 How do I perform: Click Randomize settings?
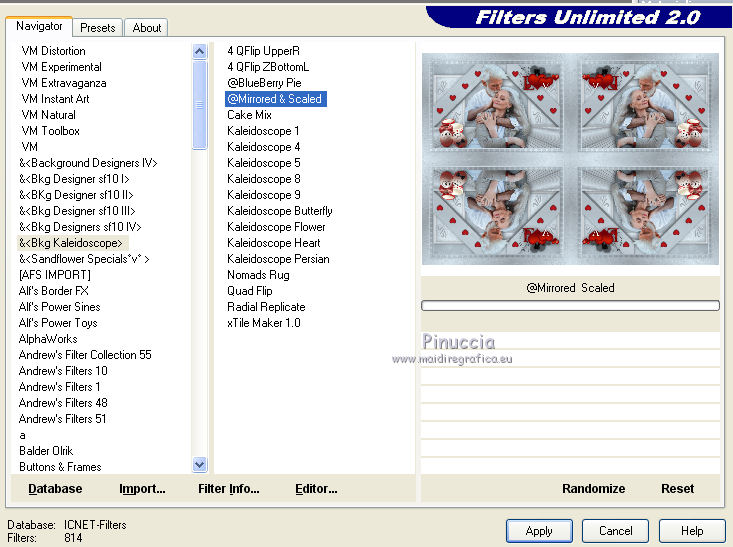[593, 489]
